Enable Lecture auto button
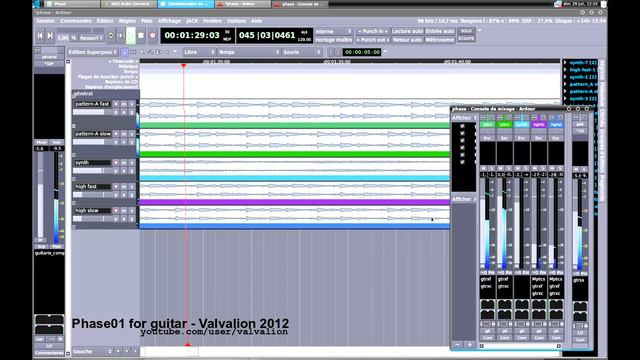 407,31
